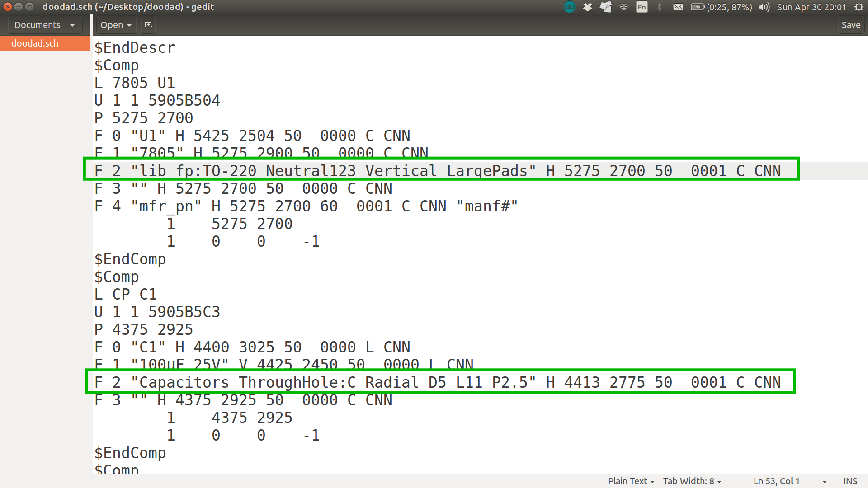
Task: Open the battery status indicator
Action: point(721,7)
